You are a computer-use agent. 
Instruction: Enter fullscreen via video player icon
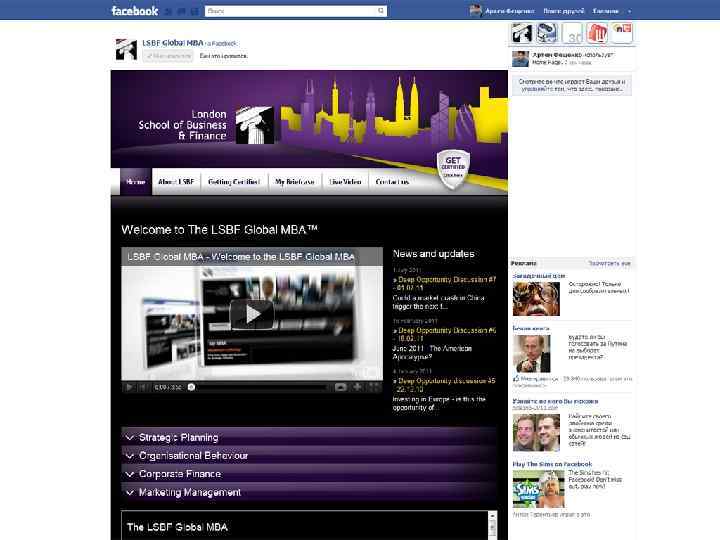point(374,388)
